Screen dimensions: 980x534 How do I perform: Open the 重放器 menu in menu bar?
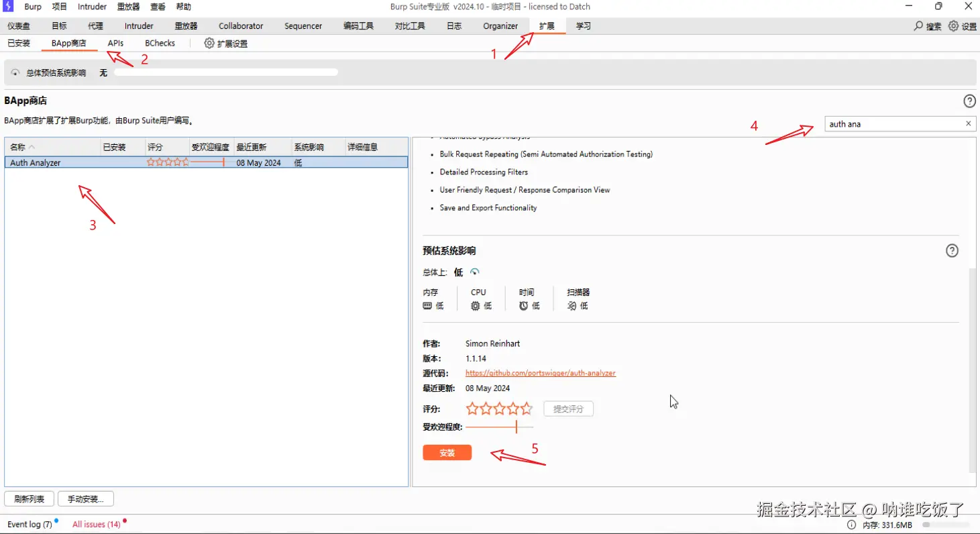pyautogui.click(x=128, y=7)
